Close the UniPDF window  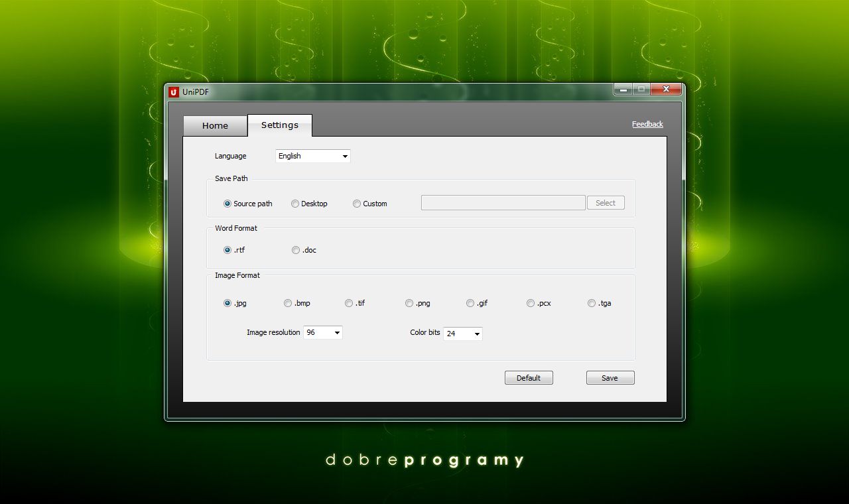point(666,90)
